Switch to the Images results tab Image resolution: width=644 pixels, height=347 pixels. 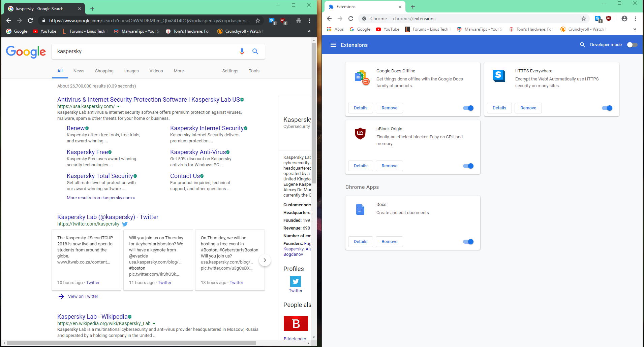[131, 71]
